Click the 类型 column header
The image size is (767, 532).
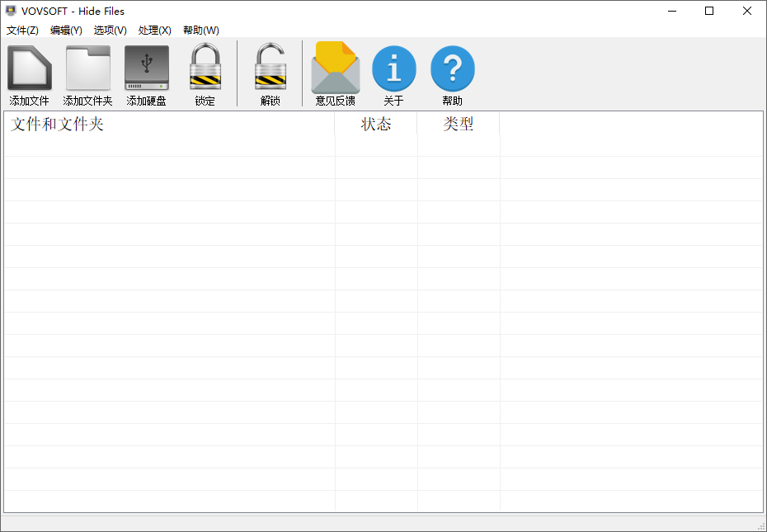458,125
